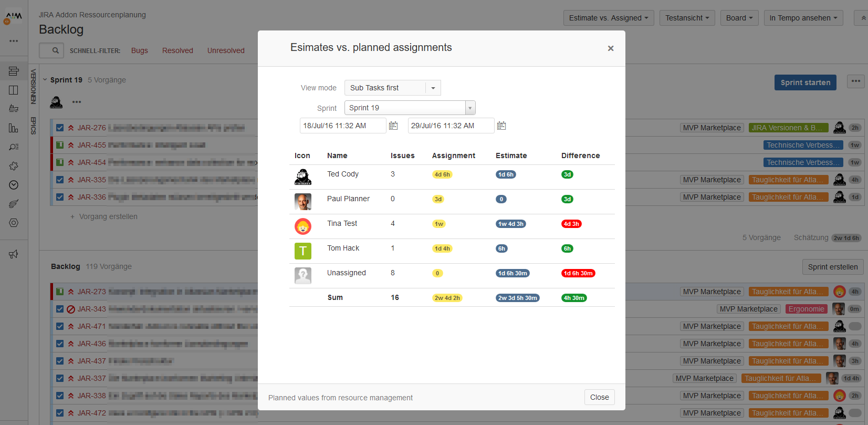Open the Active sprints board icon in sidebar
868x425 pixels.
click(14, 90)
